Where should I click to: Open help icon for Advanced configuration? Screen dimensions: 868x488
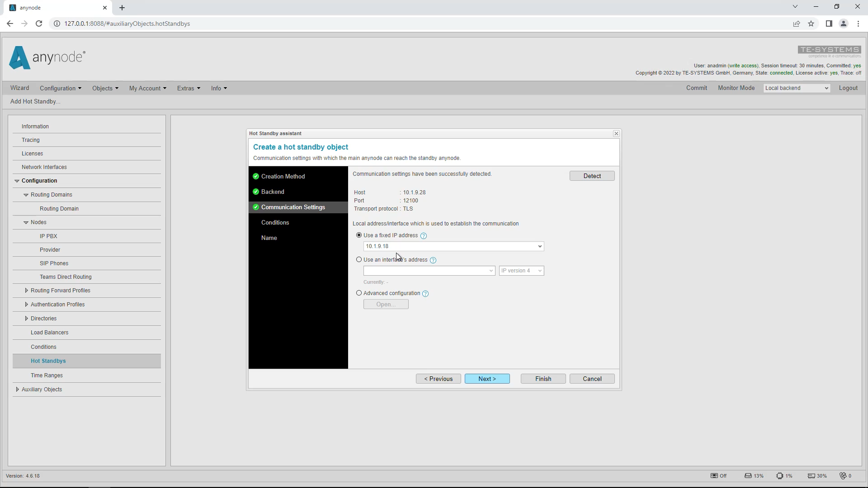click(425, 294)
